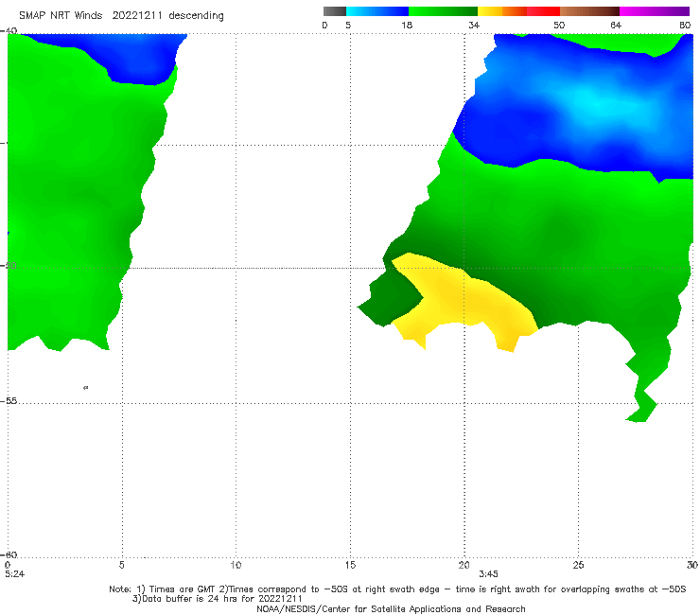Click the red segment of the color bar
The image size is (700, 615).
coord(543,11)
